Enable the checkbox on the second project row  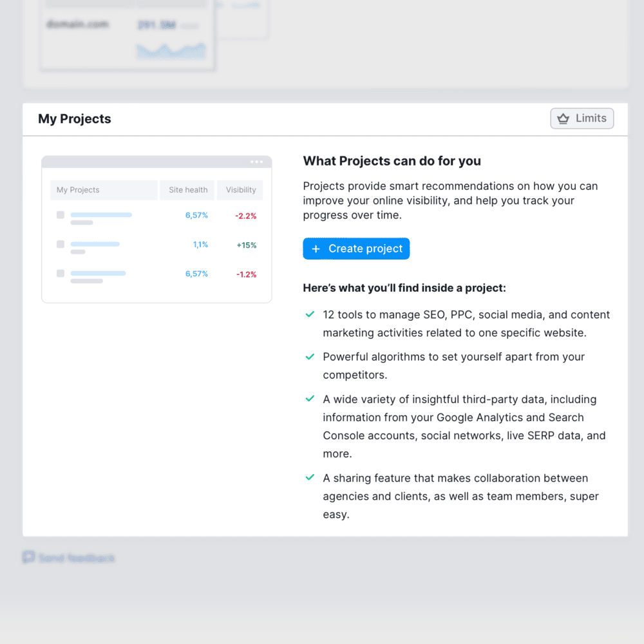pyautogui.click(x=60, y=244)
